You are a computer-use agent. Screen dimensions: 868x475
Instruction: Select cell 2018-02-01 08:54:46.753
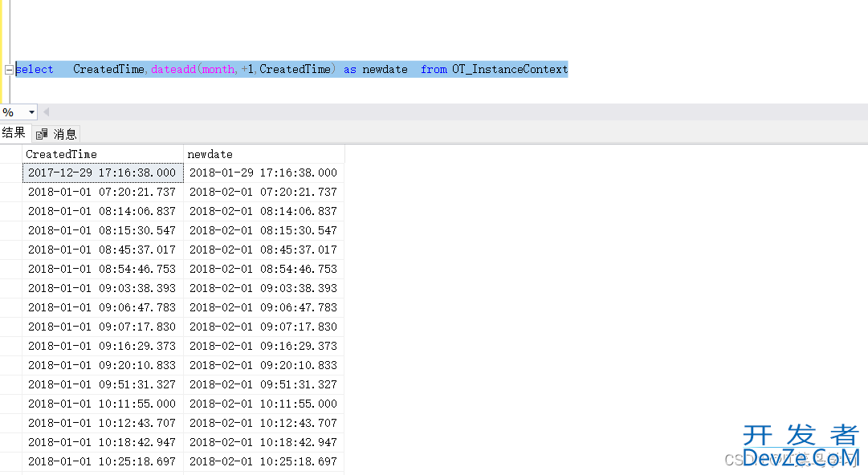click(264, 270)
